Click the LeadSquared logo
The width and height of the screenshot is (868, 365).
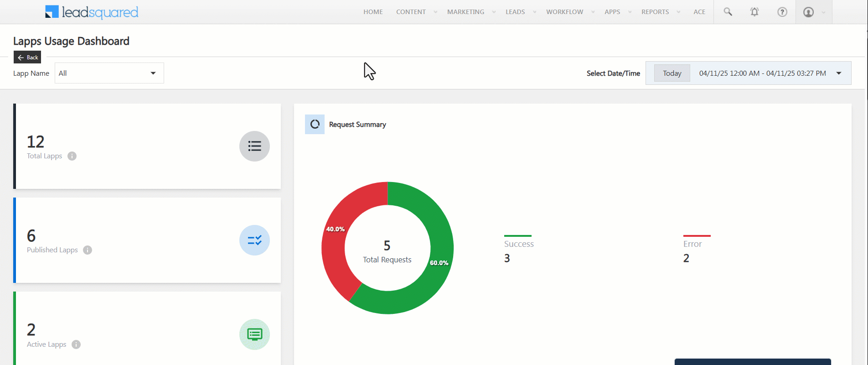[92, 12]
